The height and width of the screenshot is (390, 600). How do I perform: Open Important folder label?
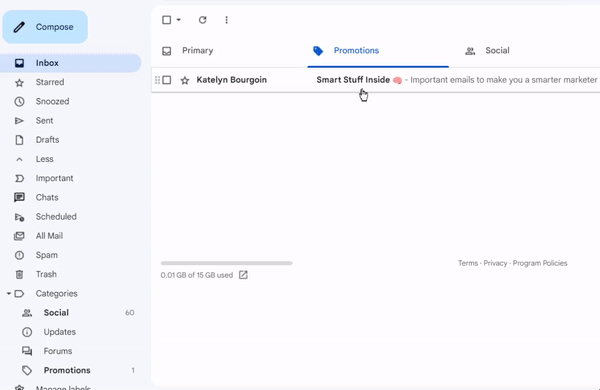coord(54,178)
